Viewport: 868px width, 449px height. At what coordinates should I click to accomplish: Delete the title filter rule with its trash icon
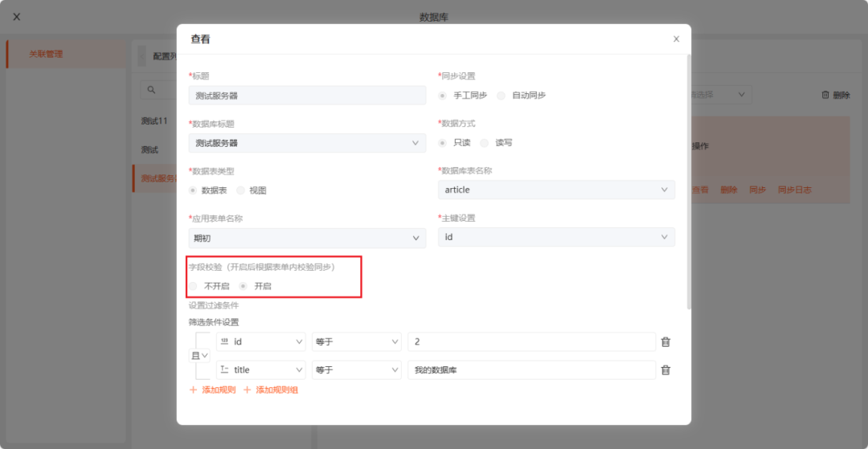666,370
